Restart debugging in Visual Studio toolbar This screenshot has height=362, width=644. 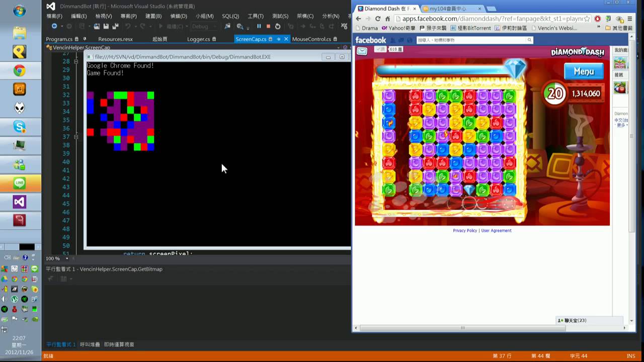point(278,26)
